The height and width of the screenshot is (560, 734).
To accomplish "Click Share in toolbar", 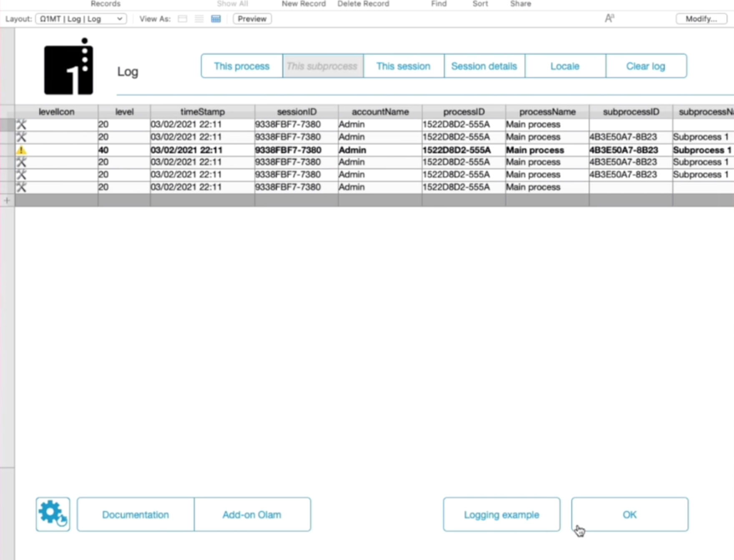I will (520, 4).
